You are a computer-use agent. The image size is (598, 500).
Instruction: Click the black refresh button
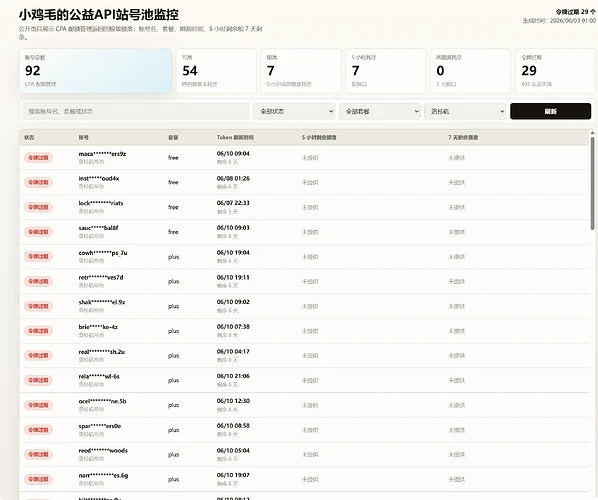550,111
